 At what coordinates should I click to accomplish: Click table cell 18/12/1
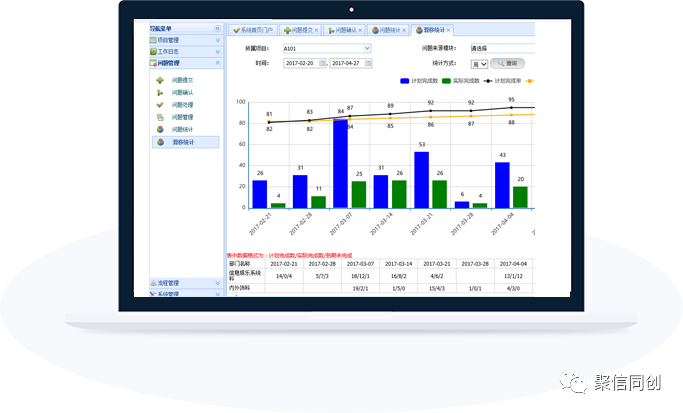[360, 276]
